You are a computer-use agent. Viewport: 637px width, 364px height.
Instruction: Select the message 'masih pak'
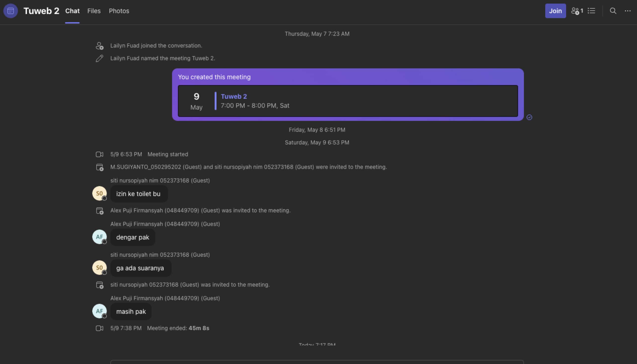point(131,311)
